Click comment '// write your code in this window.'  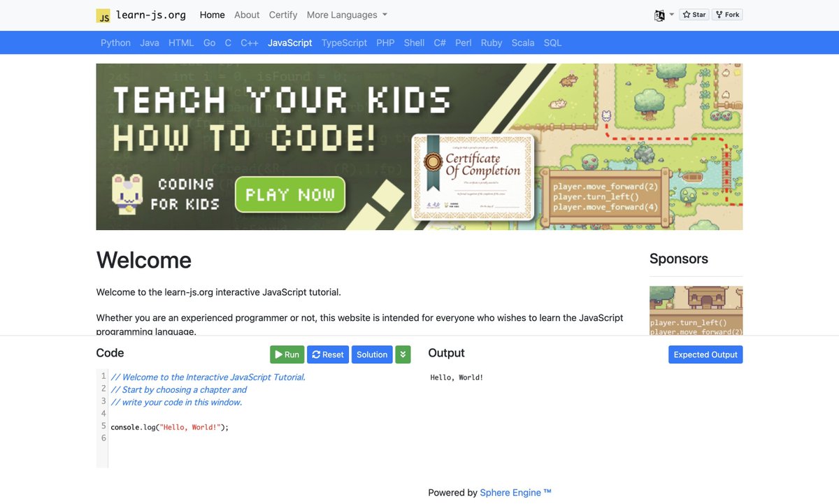[176, 402]
